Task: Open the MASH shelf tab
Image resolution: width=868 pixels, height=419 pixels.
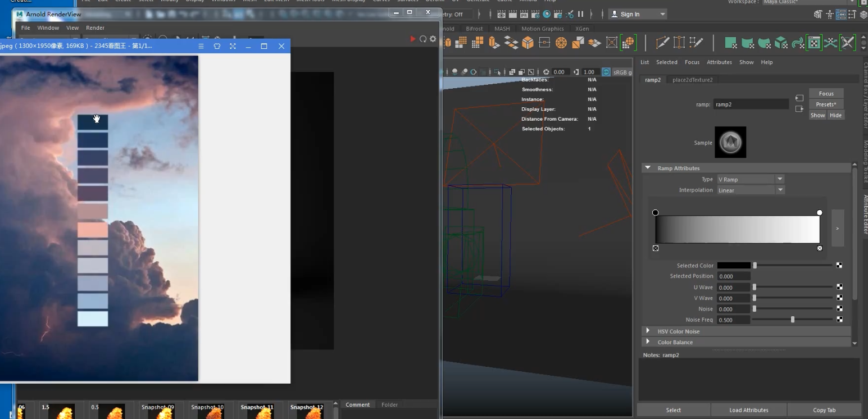Action: (x=502, y=29)
